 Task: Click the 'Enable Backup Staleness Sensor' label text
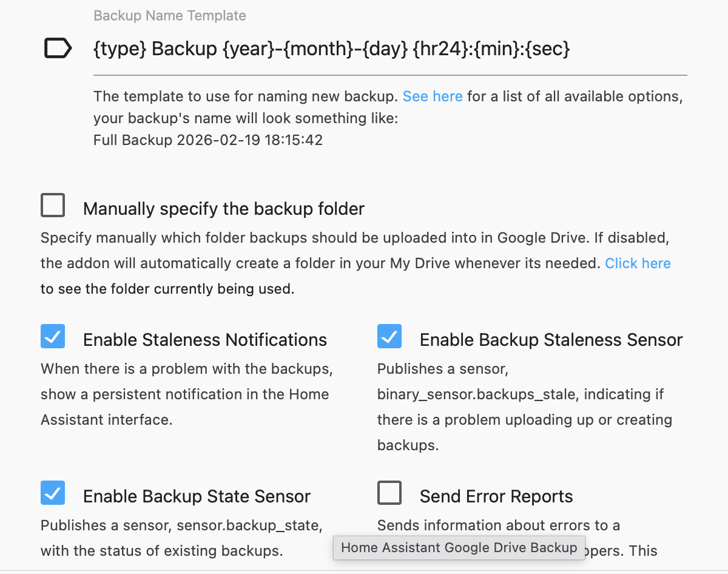551,340
